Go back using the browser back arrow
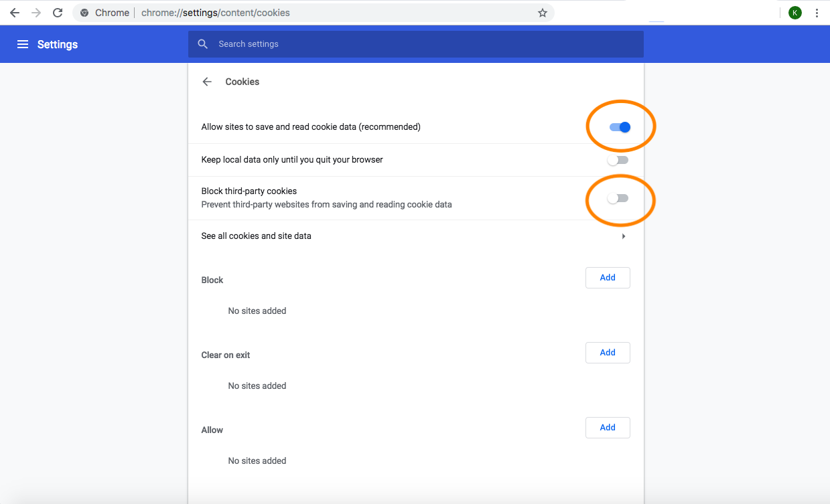Viewport: 830px width, 504px height. pyautogui.click(x=14, y=13)
